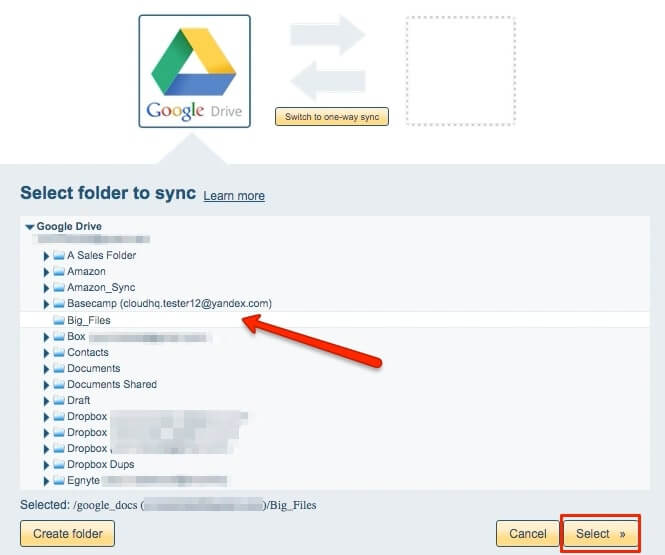Select the Egnyte folder name
Viewport: 665px width, 555px height.
84,480
